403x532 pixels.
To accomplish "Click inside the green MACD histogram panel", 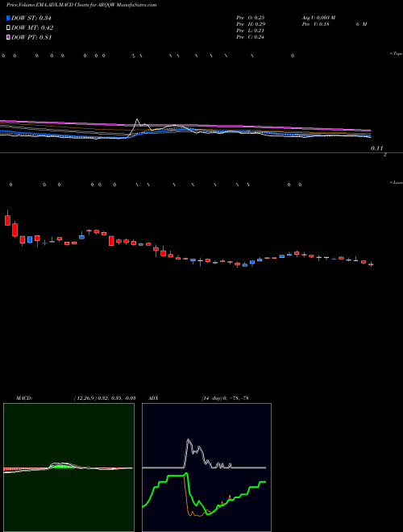I will (x=69, y=468).
